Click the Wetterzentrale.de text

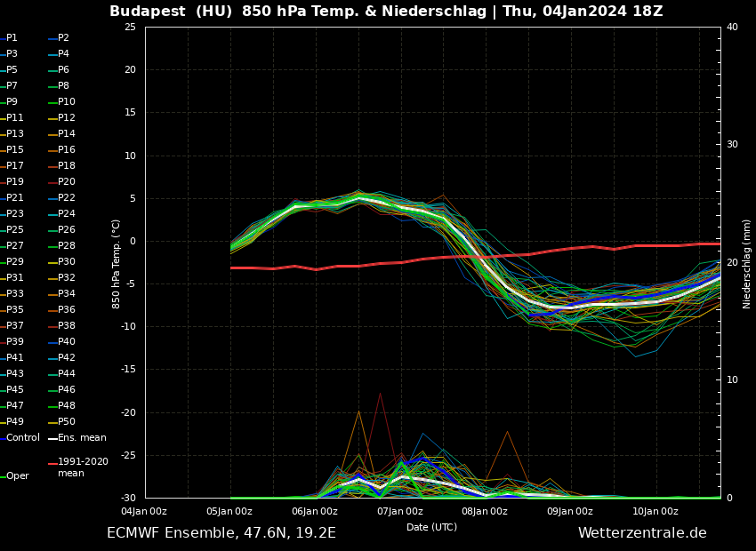click(x=642, y=533)
